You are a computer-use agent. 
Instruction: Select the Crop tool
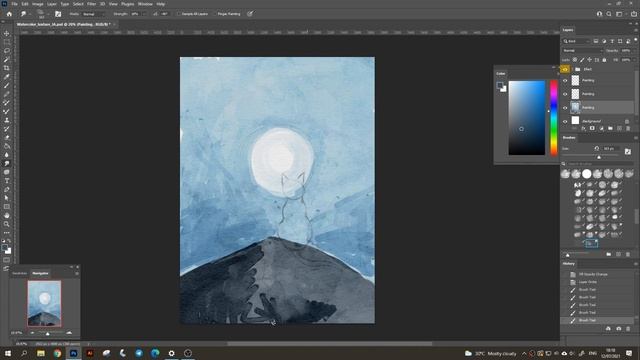coord(7,68)
